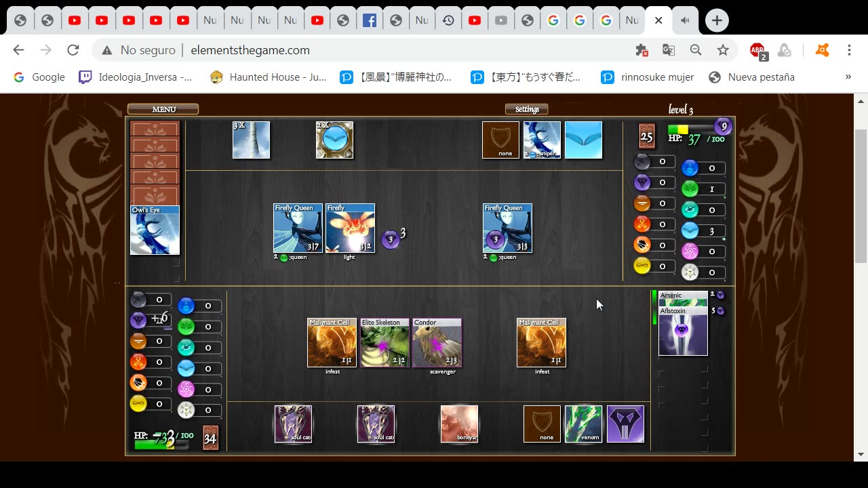This screenshot has width=868, height=488.
Task: Select the right Malignant Cell creature
Action: pos(541,343)
